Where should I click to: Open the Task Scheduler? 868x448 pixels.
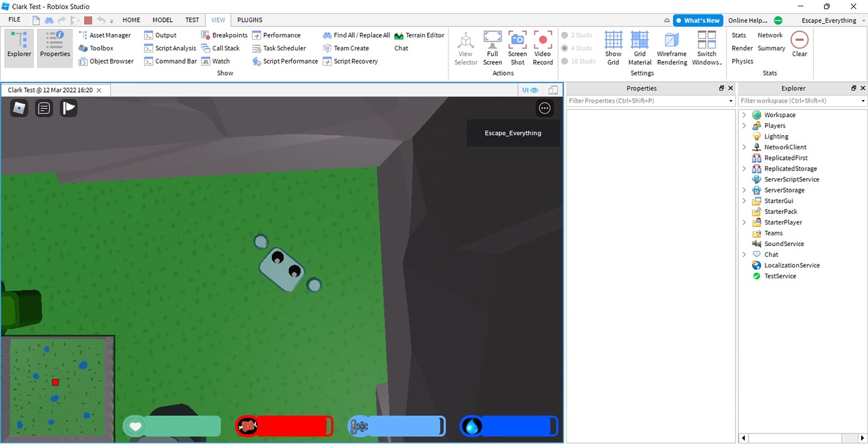279,48
